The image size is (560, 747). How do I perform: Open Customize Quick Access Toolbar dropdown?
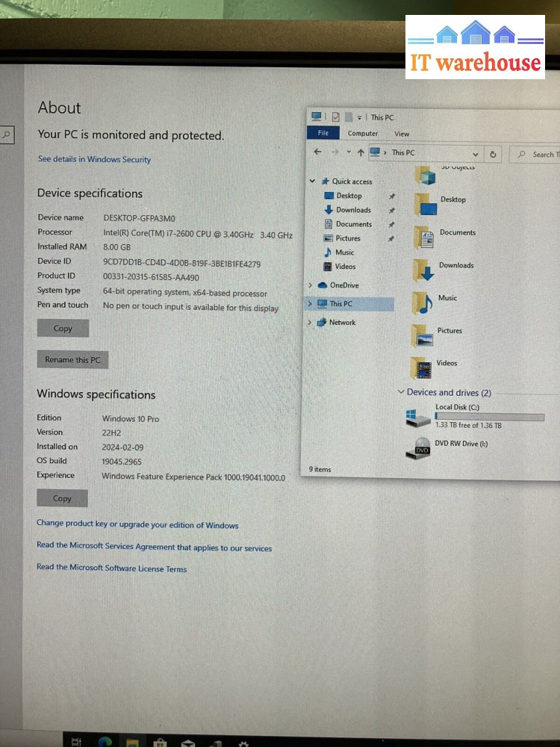pyautogui.click(x=360, y=117)
